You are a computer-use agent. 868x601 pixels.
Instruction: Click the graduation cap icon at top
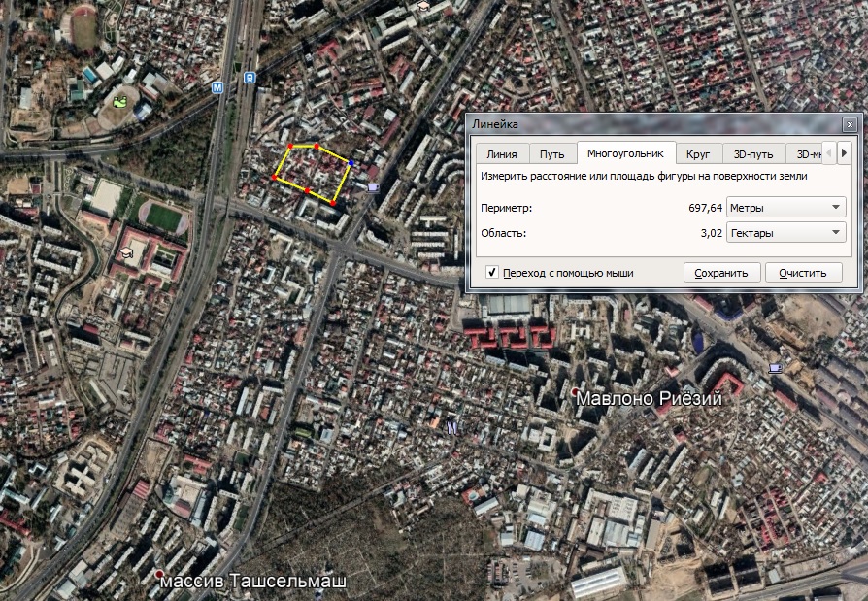pyautogui.click(x=423, y=6)
